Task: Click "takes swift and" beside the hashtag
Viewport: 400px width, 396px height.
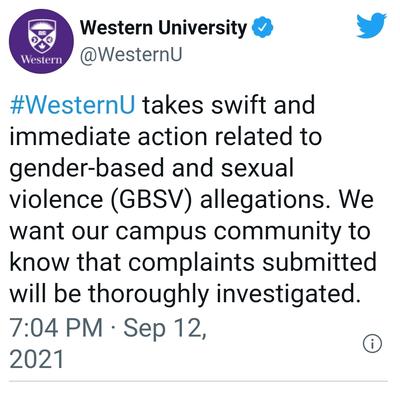Action: click(x=229, y=105)
